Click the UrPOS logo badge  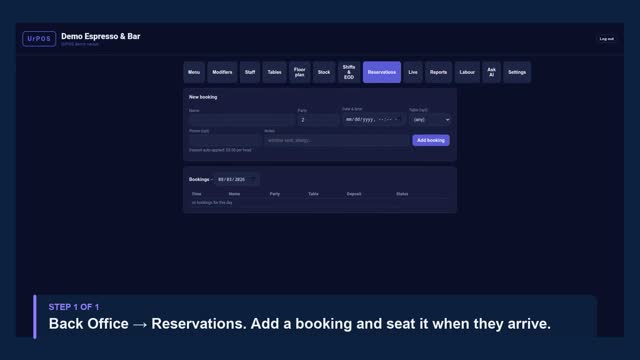coord(39,39)
